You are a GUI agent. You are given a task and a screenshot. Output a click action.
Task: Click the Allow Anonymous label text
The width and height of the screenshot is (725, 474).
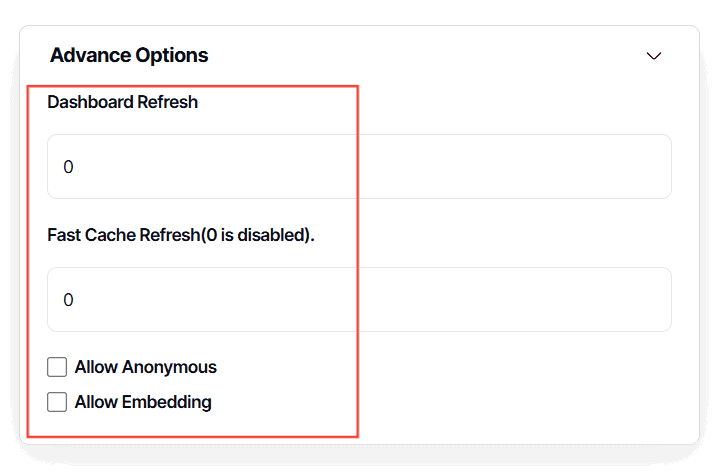pos(145,367)
